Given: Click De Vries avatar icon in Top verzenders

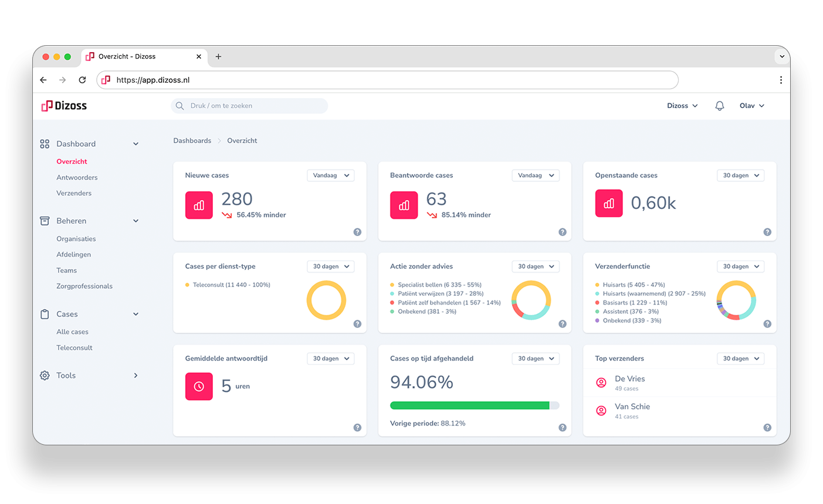Looking at the screenshot, I should [601, 383].
